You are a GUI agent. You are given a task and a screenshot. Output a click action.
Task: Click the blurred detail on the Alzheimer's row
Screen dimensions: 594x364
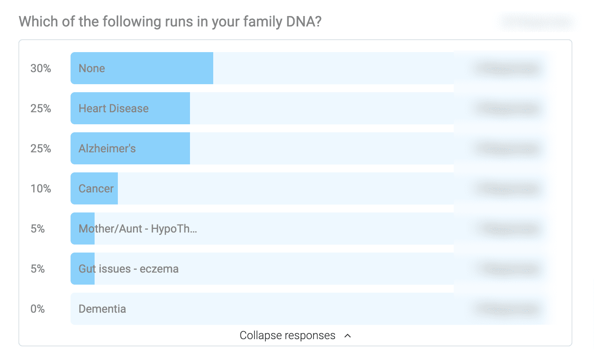(507, 149)
